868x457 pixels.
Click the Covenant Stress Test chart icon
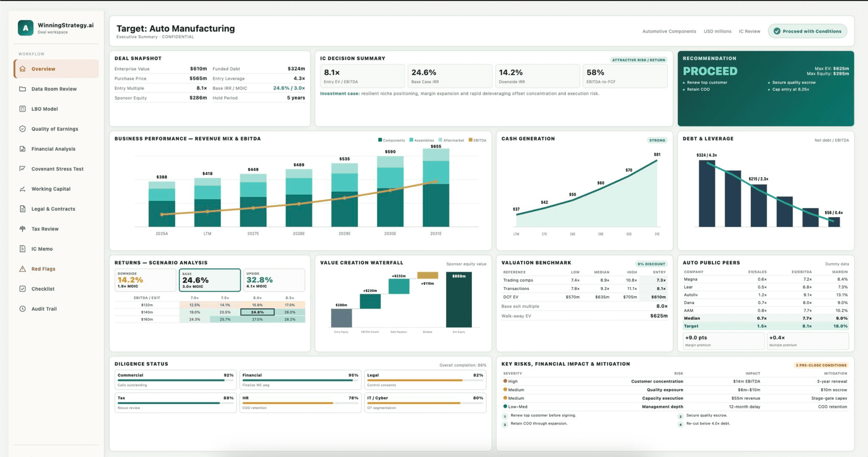22,169
